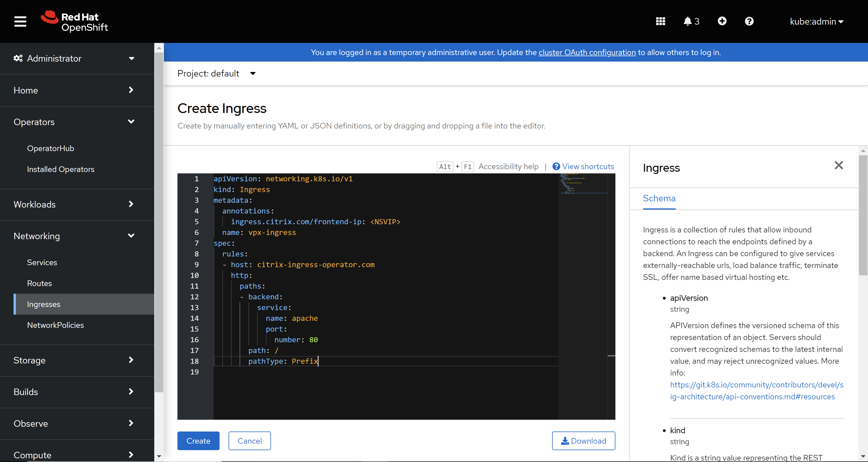Open Installed Operators page
Screen dimensions: 868x462
point(61,169)
